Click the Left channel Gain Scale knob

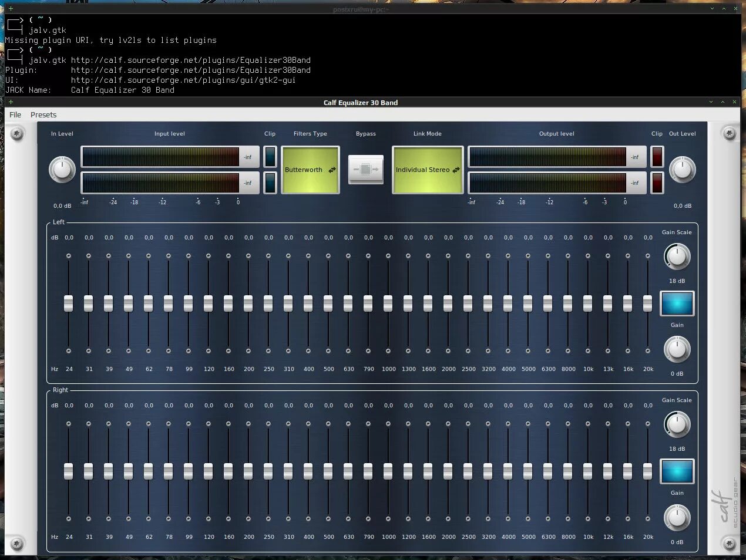click(677, 257)
